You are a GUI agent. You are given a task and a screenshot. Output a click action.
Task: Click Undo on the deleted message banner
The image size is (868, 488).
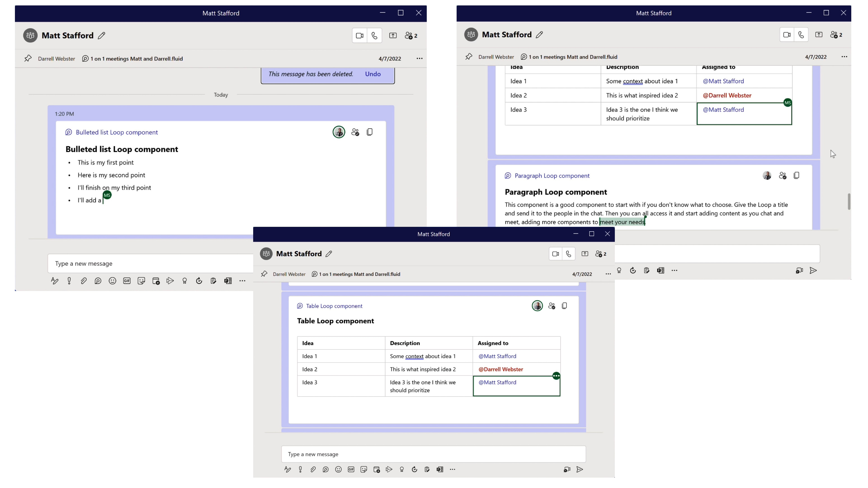pyautogui.click(x=373, y=74)
